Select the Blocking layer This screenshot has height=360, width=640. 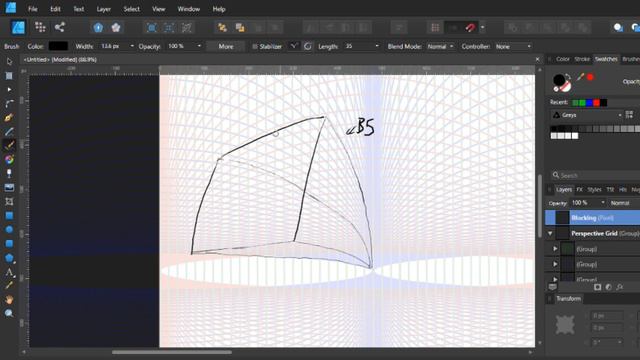pos(593,218)
